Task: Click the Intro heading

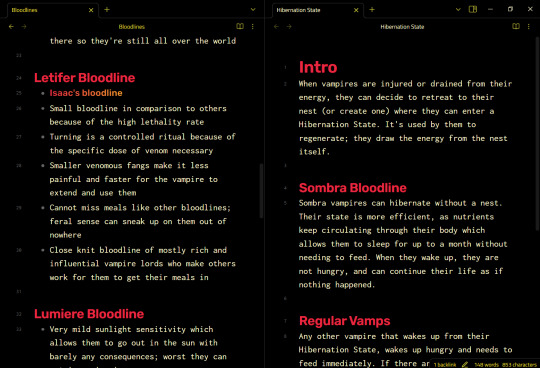Action: pos(318,67)
